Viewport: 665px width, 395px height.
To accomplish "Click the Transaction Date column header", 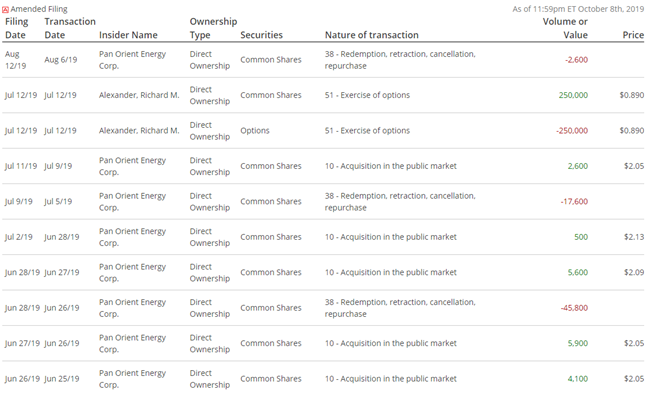I will 70,28.
